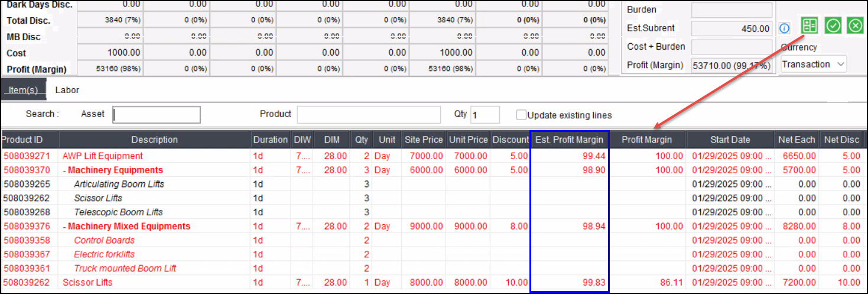
Task: Select the Electric forklifts row
Action: tap(104, 254)
